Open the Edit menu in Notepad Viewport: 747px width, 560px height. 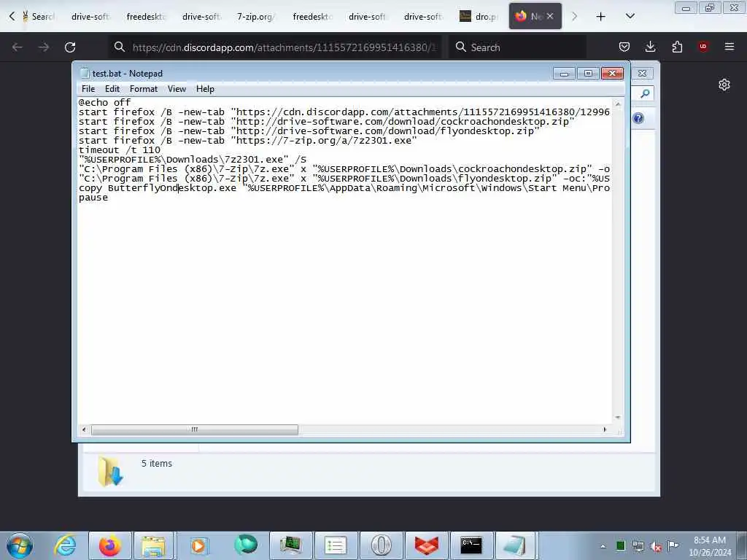[112, 89]
